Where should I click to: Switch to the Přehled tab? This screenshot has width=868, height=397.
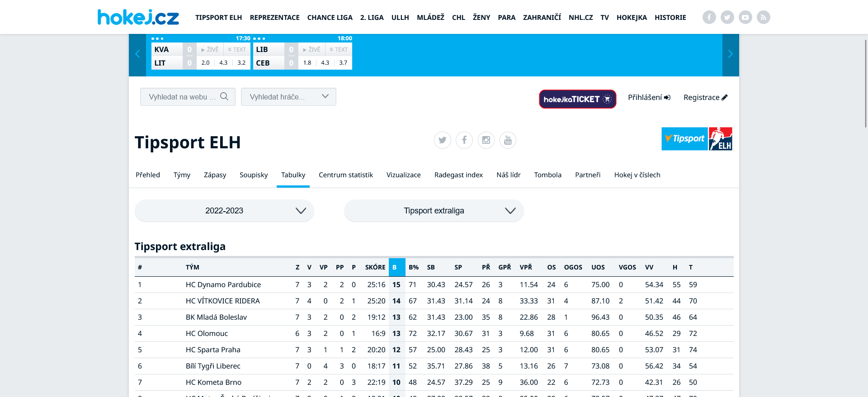click(x=148, y=175)
